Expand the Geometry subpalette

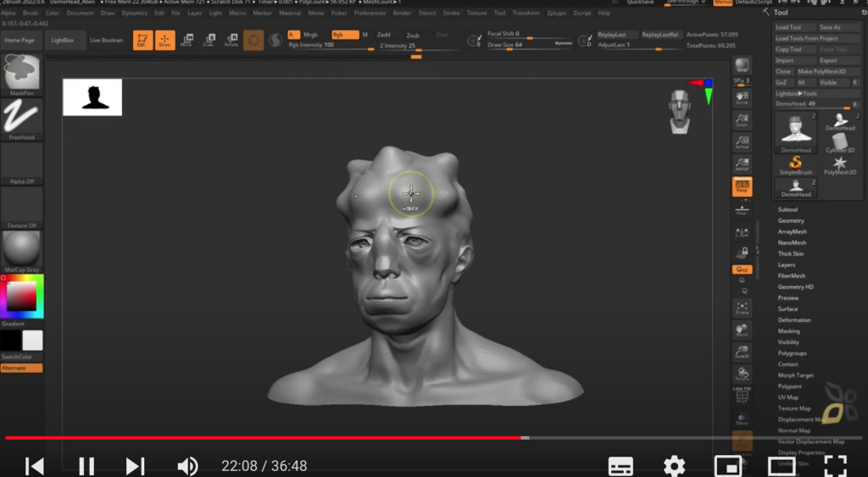[x=791, y=221]
